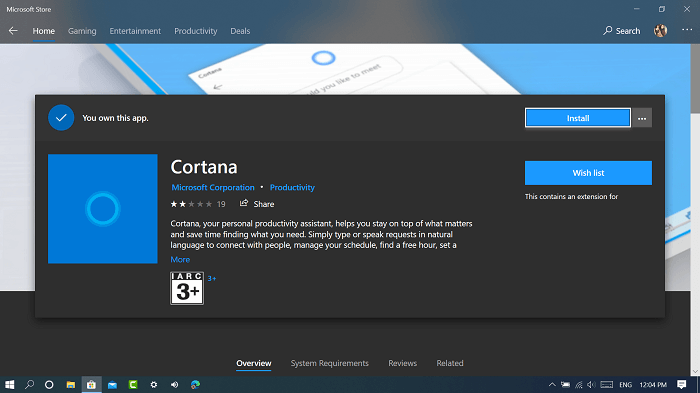The width and height of the screenshot is (700, 393).
Task: Open system tray volume control
Action: tap(592, 385)
